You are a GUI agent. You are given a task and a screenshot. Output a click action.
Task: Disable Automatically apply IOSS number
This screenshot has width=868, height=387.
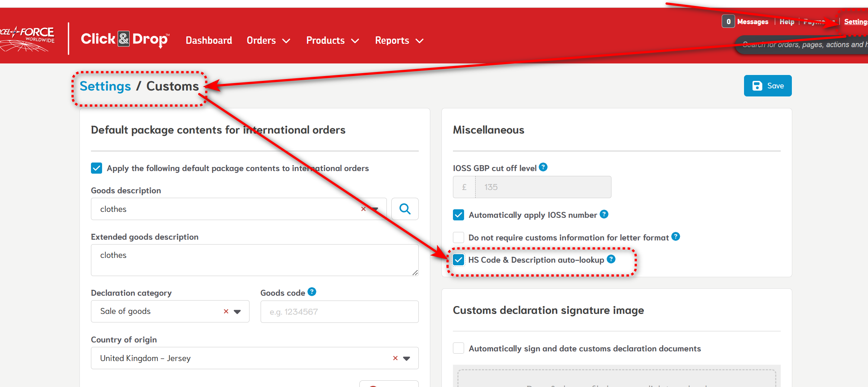459,215
